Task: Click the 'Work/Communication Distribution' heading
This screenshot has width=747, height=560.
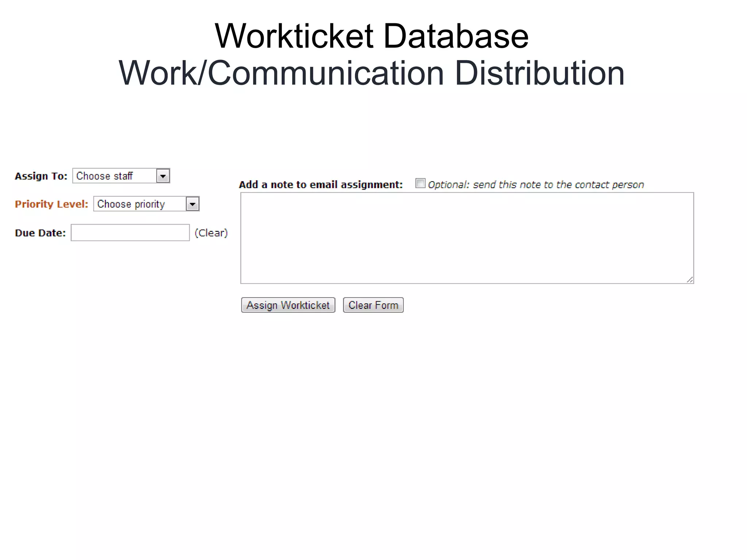Action: pos(372,73)
